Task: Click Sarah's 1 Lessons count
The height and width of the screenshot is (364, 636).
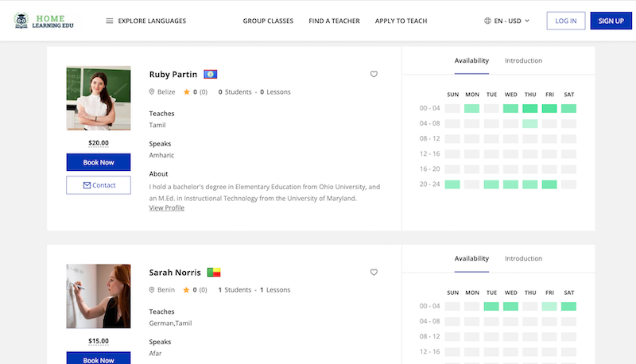Action: (275, 290)
